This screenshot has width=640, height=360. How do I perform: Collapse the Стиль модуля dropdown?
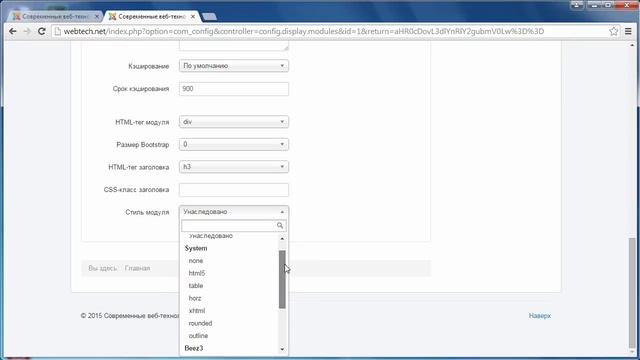(x=234, y=212)
